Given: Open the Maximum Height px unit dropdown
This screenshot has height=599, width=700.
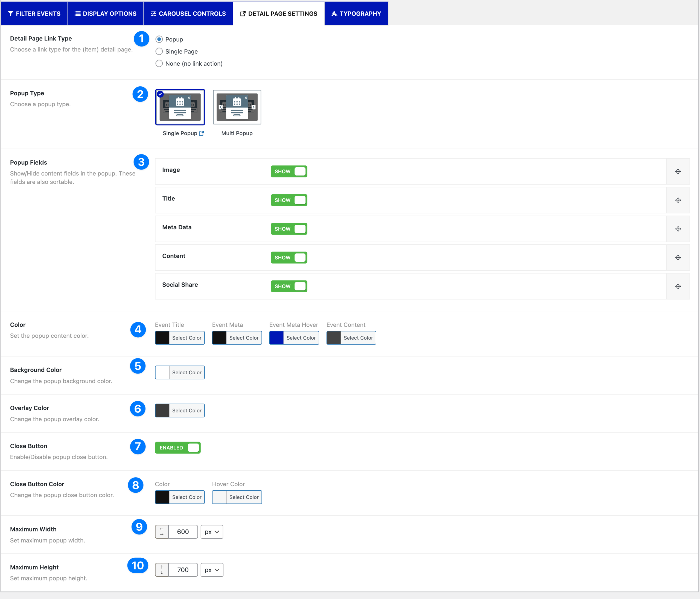Looking at the screenshot, I should [212, 569].
